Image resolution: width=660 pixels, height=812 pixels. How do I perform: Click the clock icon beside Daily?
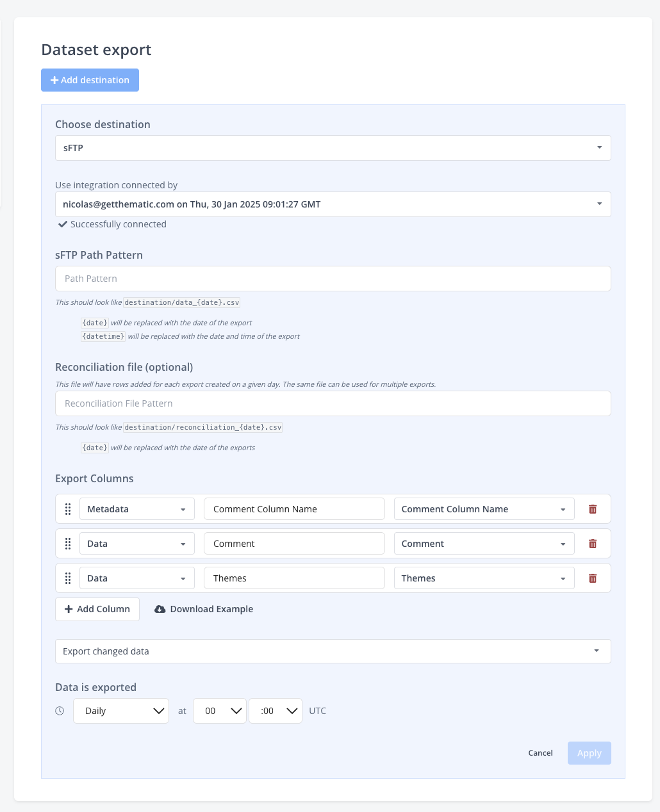point(60,711)
